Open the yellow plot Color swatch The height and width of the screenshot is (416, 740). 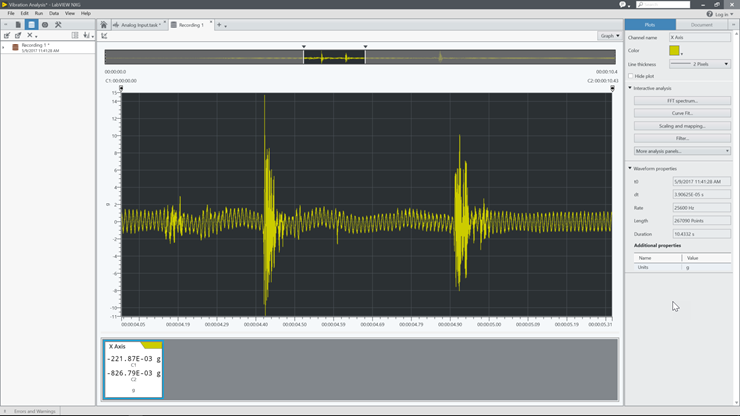(674, 50)
